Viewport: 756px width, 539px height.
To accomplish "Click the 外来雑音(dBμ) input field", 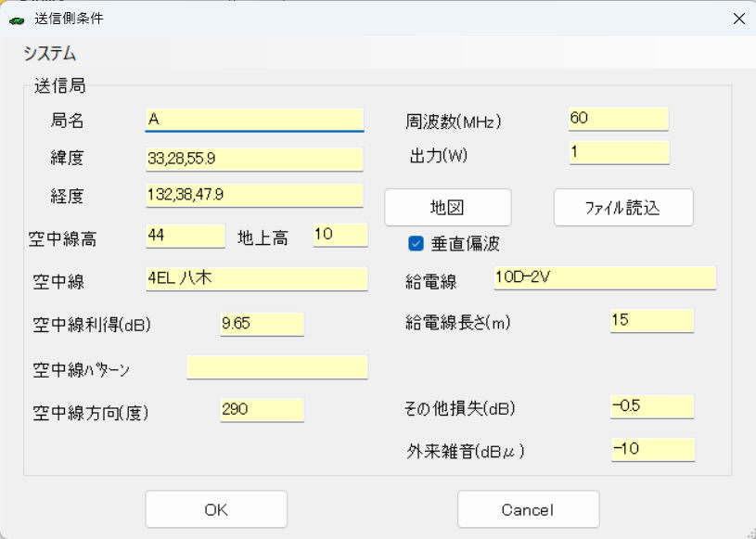I will coord(652,449).
